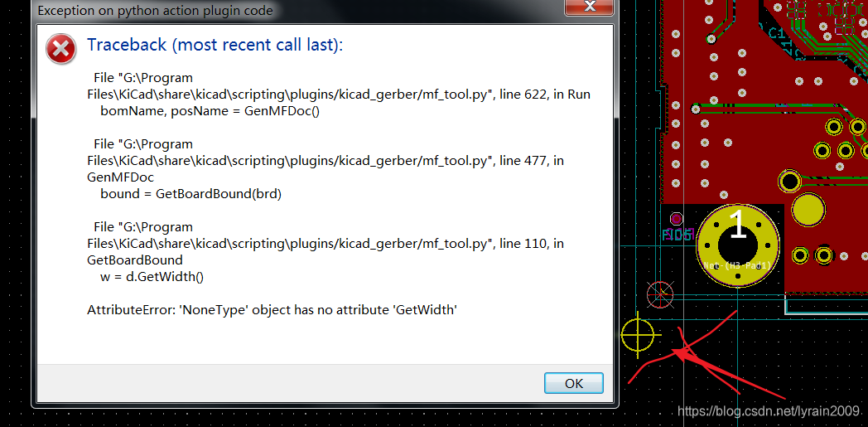Select the yellow crosshair origin marker
The image size is (868, 427).
point(638,334)
